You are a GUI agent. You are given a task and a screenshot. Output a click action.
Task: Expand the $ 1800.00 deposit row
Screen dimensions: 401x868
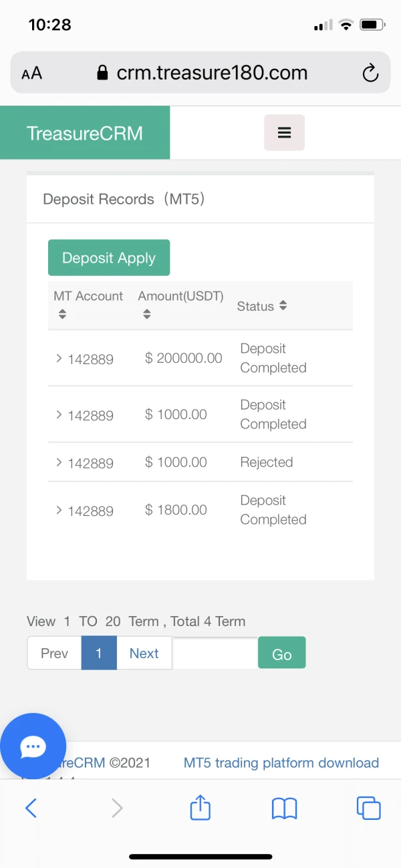[59, 511]
